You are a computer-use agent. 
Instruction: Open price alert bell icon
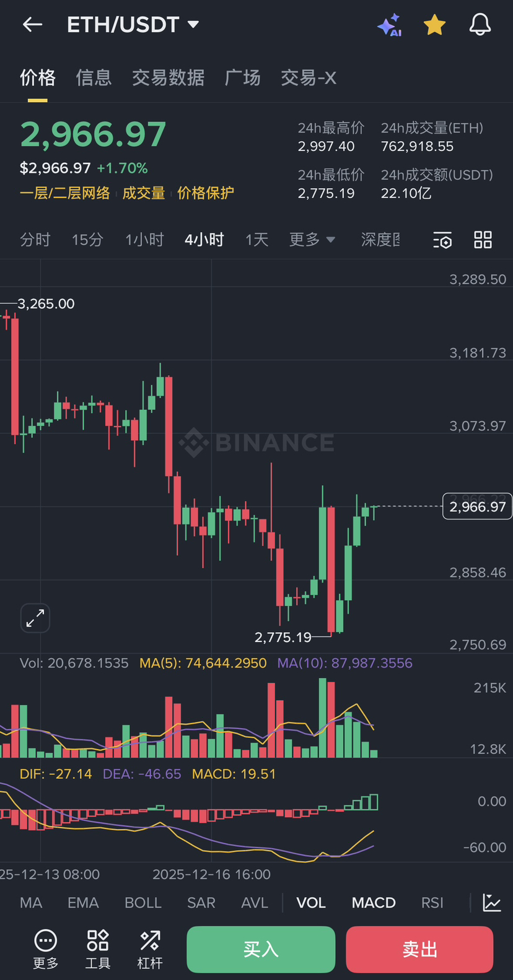(480, 25)
